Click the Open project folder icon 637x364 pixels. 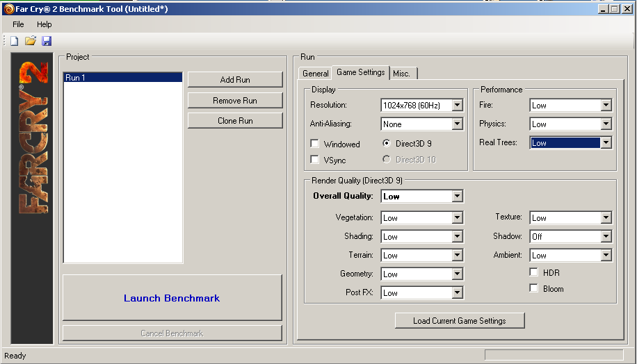[31, 41]
